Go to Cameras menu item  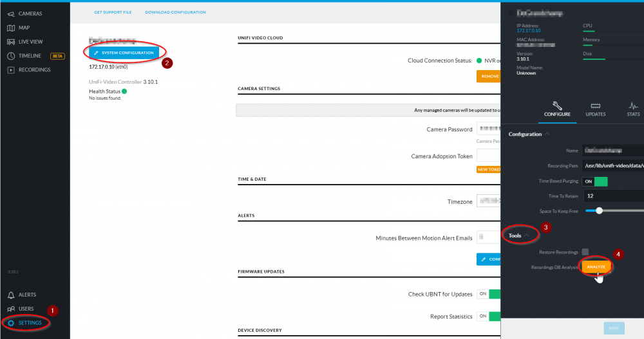coord(30,14)
